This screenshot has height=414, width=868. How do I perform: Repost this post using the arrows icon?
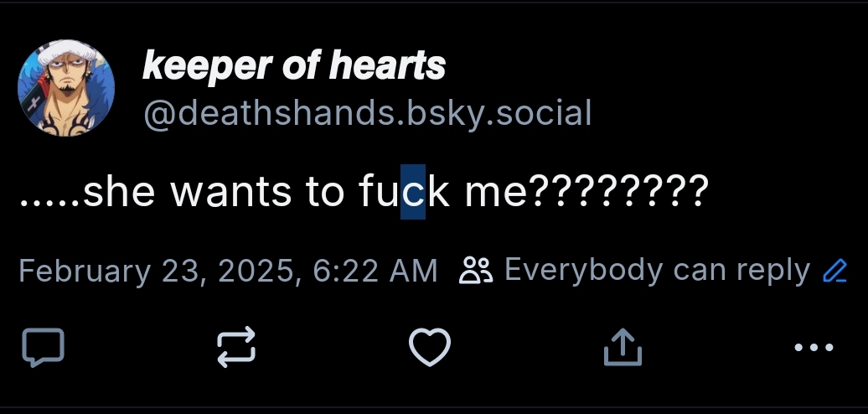[x=235, y=347]
